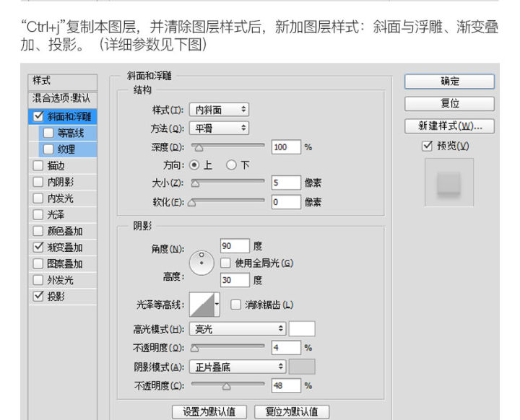This screenshot has width=520, height=420.
Task: Click the angle dial circle
Action: pos(201,263)
